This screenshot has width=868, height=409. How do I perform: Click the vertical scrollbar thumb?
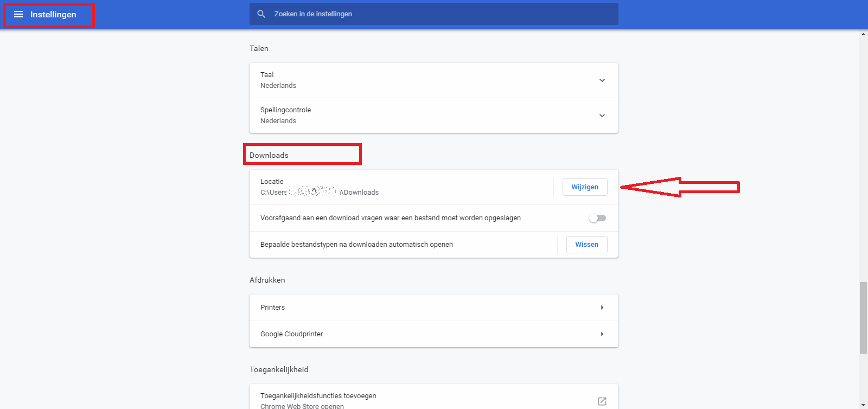(x=863, y=317)
